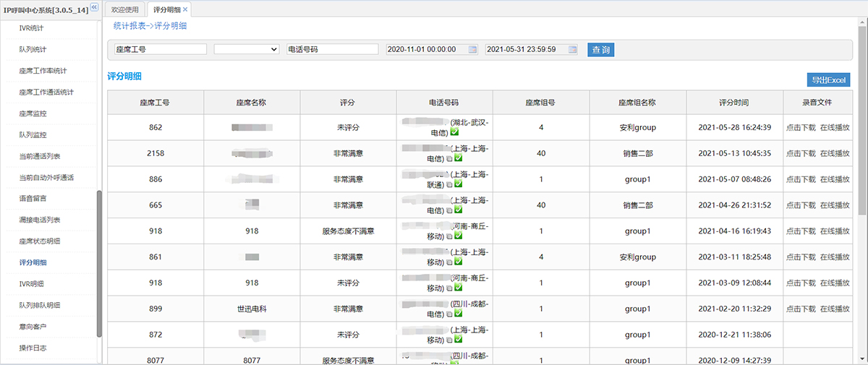Go to 座席工作率统计 in the sidebar

point(43,71)
